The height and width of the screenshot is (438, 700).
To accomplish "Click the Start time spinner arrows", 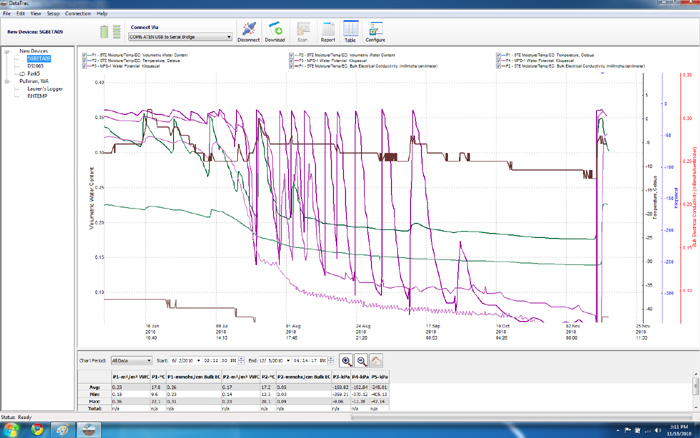I will [242, 361].
